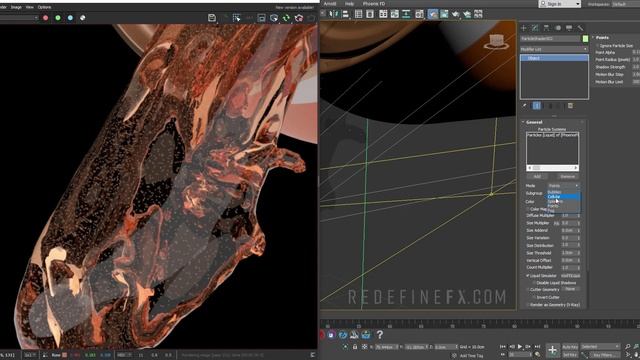The width and height of the screenshot is (640, 360).
Task: Switch to alpha channel view in frame buffer
Action: click(82, 18)
